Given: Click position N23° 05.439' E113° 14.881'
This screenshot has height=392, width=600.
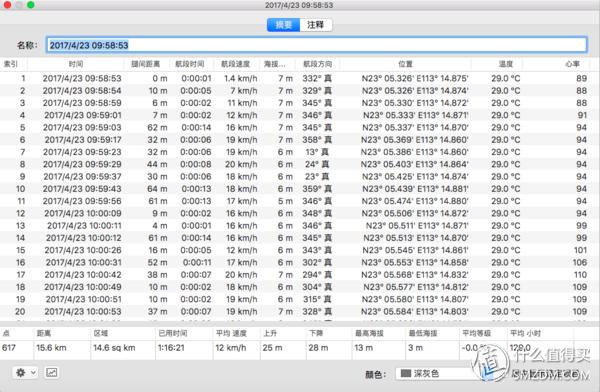Looking at the screenshot, I should coord(415,189).
